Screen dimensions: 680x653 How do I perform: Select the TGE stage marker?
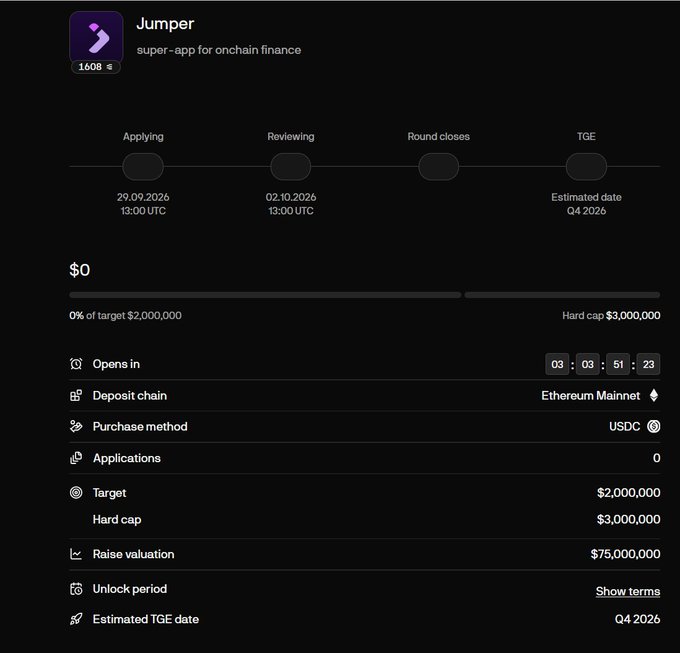(x=586, y=167)
